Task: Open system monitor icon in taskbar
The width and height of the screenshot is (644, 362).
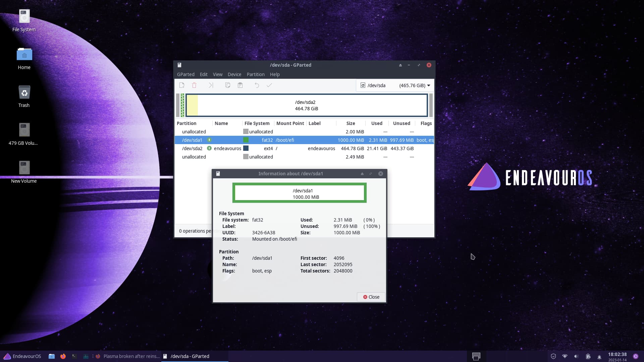Action: click(86, 356)
